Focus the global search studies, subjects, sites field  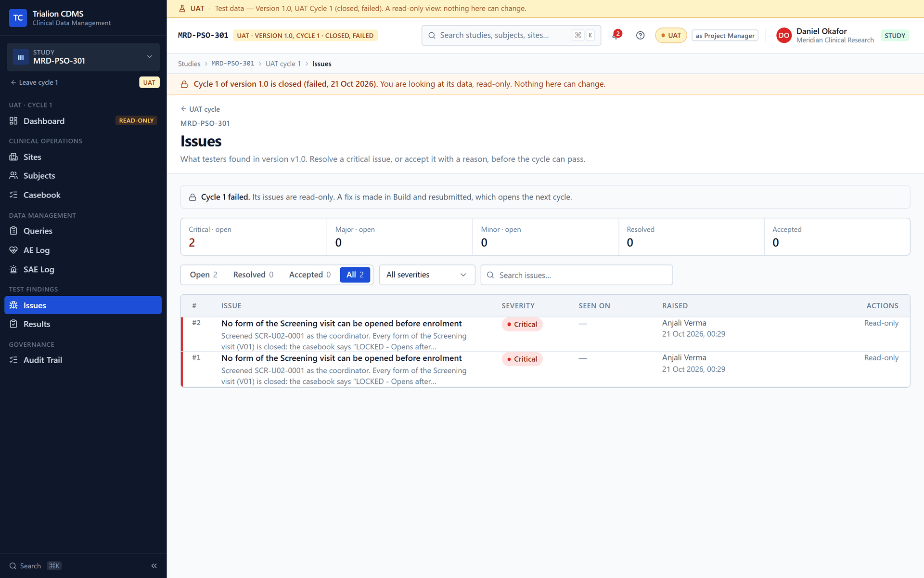(511, 35)
